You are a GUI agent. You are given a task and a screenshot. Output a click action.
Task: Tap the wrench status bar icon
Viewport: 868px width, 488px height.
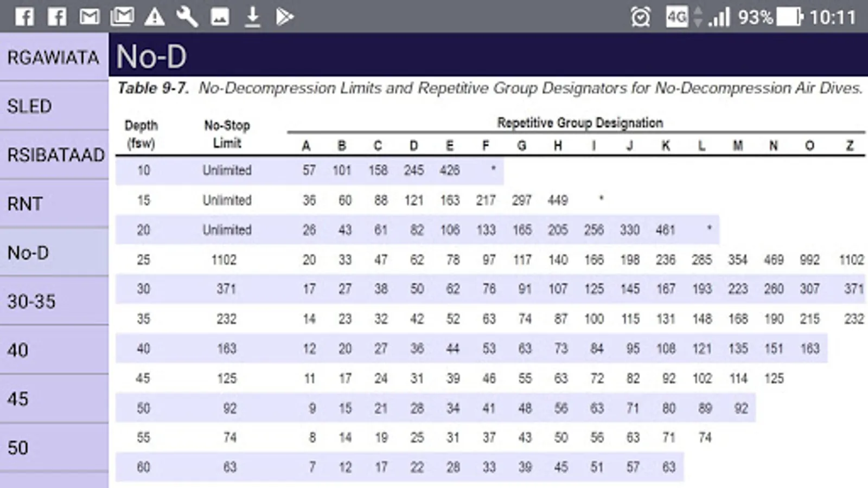(187, 17)
